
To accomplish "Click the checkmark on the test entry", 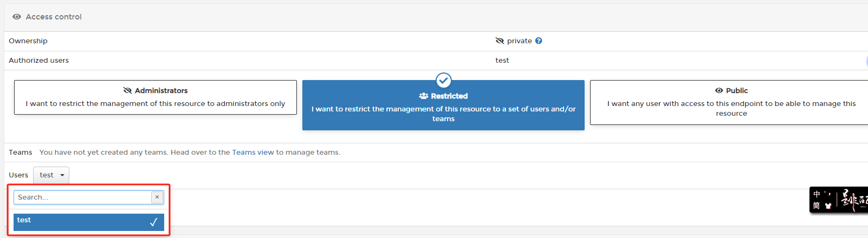I will click(153, 222).
